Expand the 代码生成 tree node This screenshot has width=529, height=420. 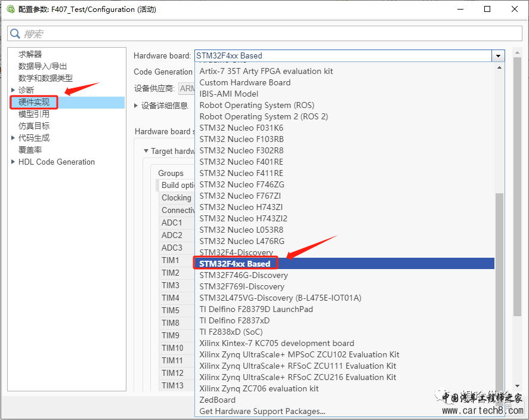coord(13,138)
